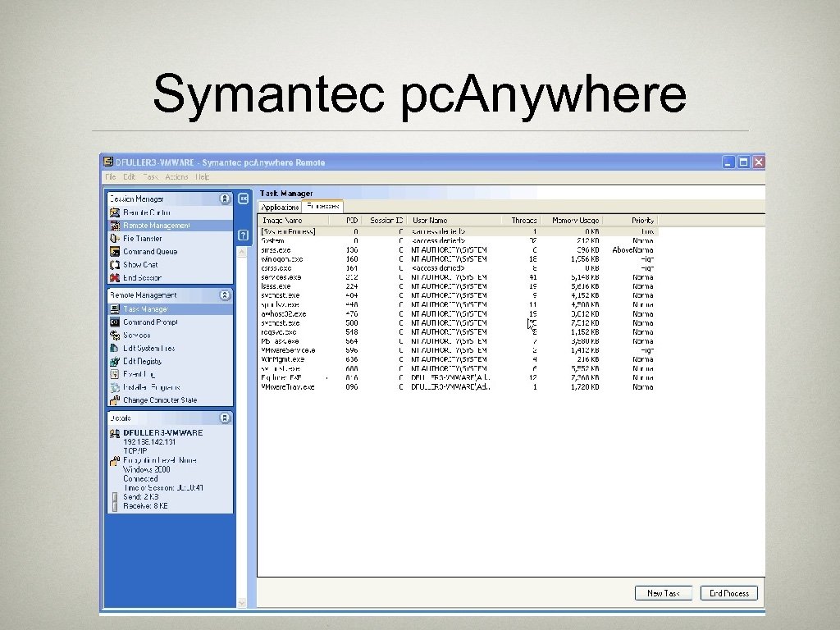Open the Edit System Files icon
The width and height of the screenshot is (840, 630).
tap(115, 348)
